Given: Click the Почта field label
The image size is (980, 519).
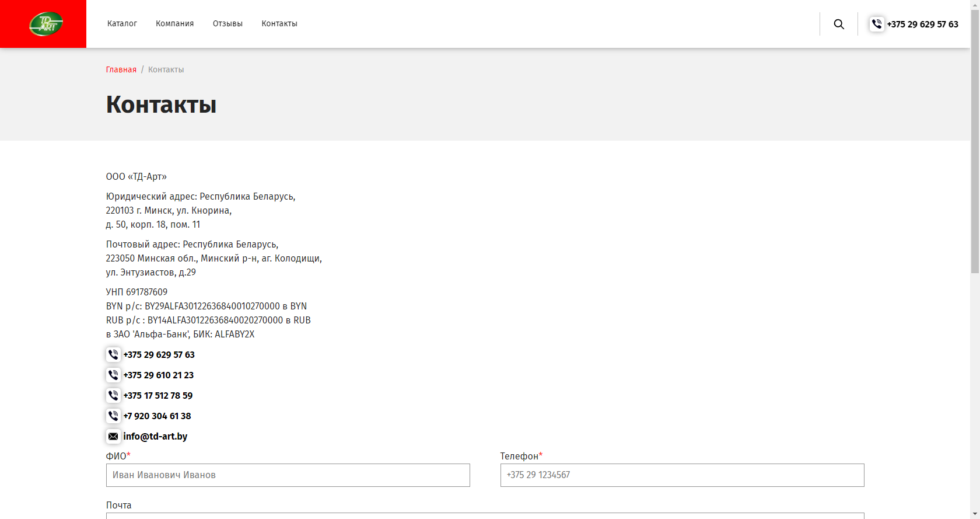Looking at the screenshot, I should [118, 505].
